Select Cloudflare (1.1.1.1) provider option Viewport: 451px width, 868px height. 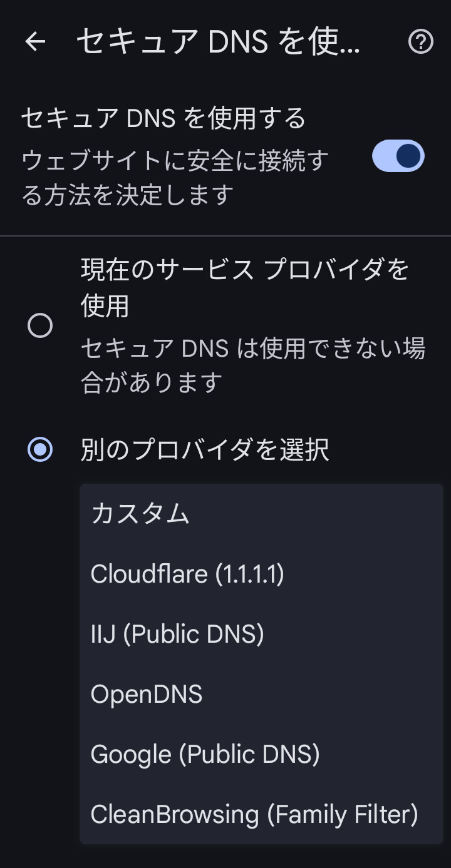click(187, 574)
